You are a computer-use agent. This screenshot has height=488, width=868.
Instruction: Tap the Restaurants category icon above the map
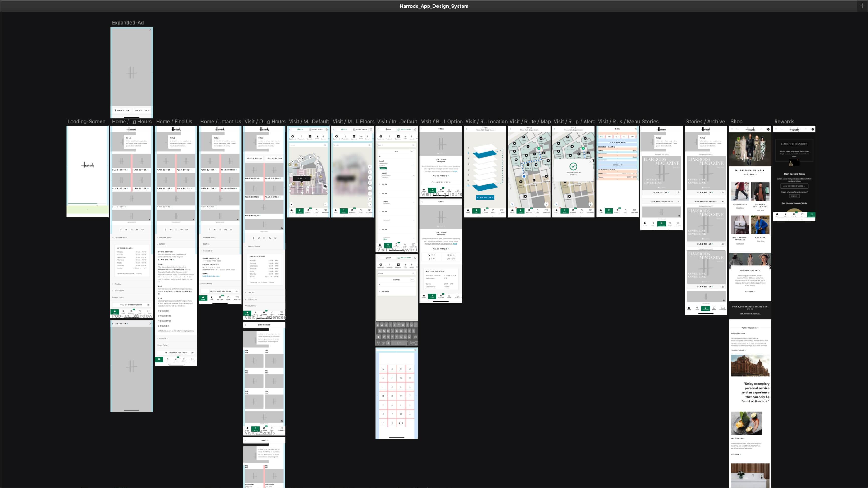301,136
